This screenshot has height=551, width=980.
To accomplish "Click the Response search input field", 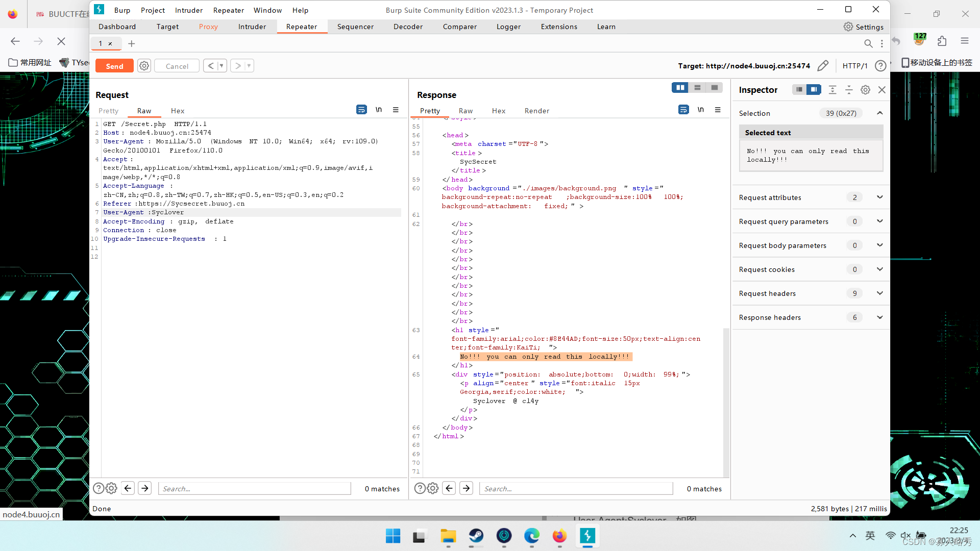I will tap(576, 489).
